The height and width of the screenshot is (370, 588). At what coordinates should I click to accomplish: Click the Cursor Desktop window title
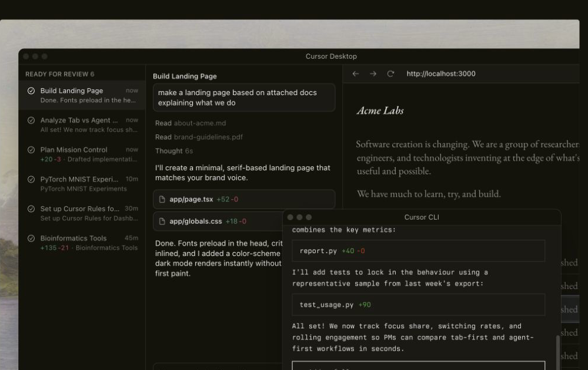(x=331, y=56)
